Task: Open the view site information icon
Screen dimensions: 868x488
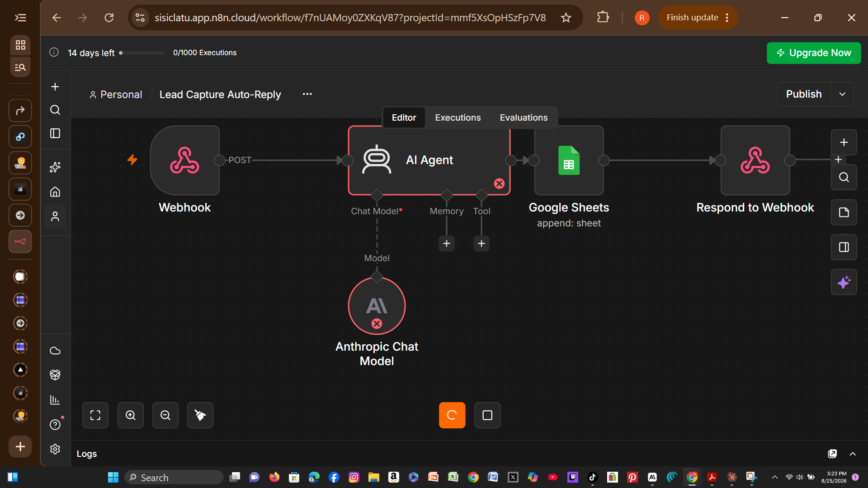Action: coord(140,18)
